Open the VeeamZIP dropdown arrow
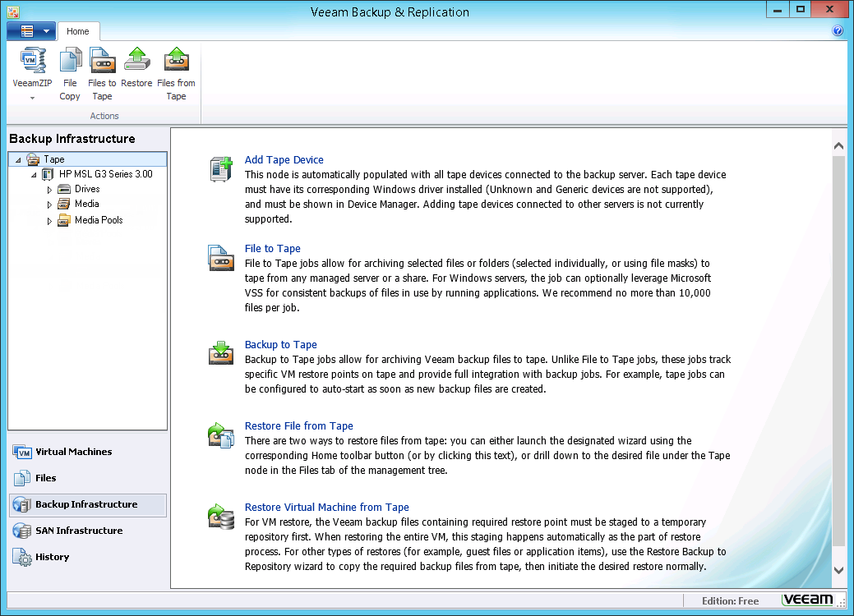Screen dimensions: 854x616 pyautogui.click(x=32, y=98)
